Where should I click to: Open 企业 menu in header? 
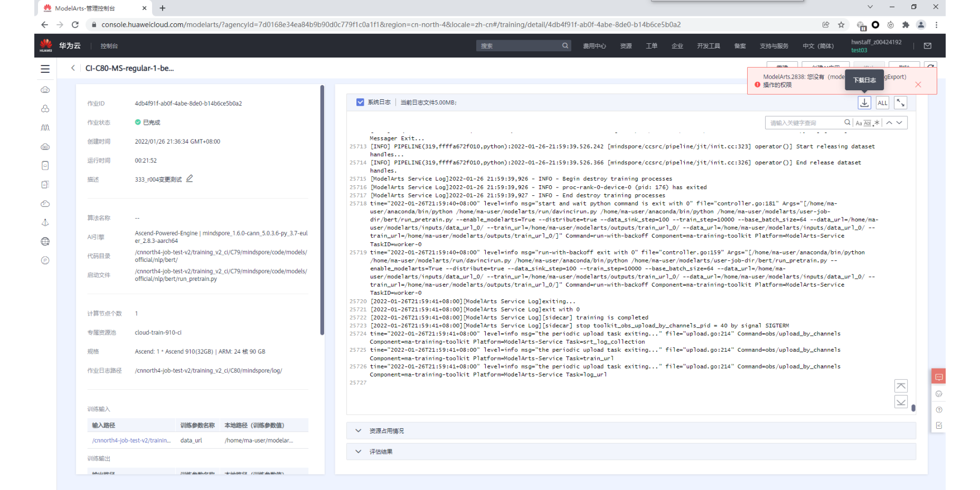coord(677,46)
